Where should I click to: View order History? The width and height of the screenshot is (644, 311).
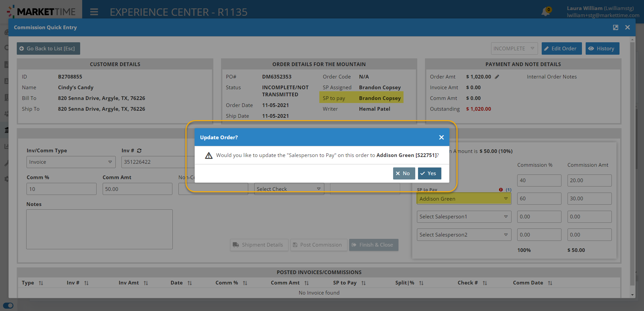tap(602, 49)
